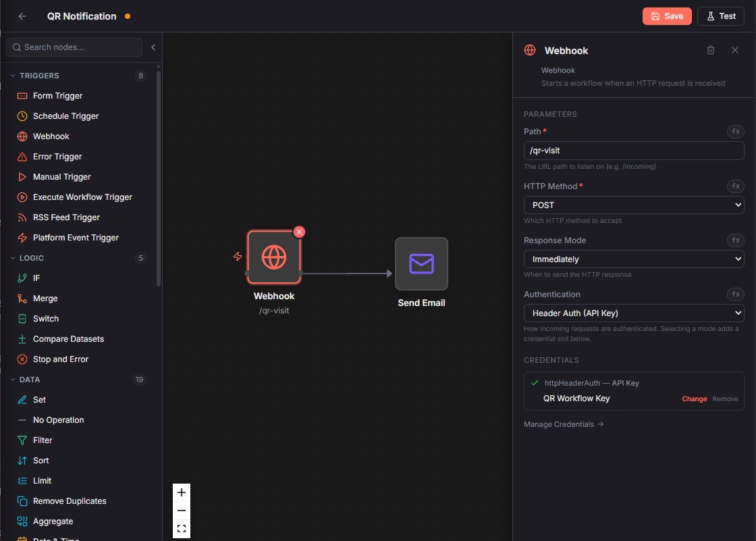Remove the QR Workflow Key credential
The width and height of the screenshot is (756, 541).
click(x=725, y=398)
